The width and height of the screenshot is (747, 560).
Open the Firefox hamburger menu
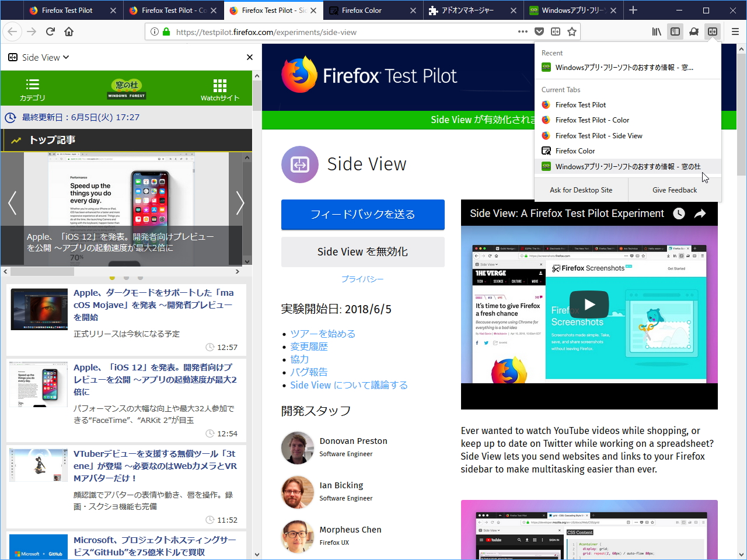(x=735, y=32)
